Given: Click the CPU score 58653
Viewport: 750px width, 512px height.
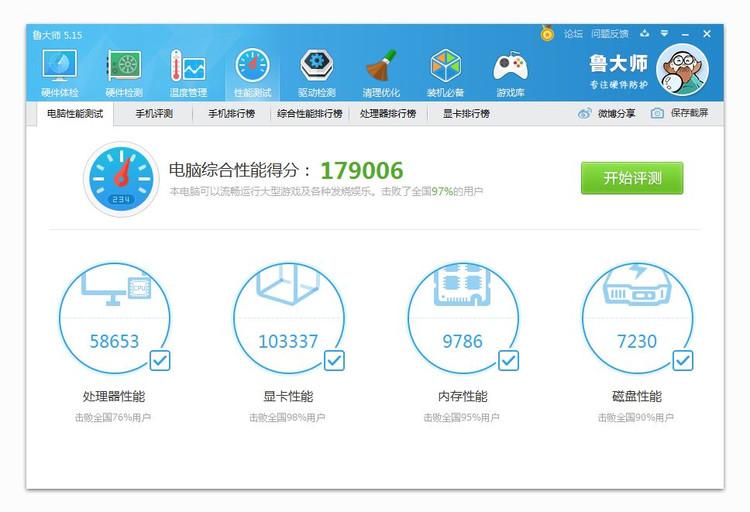Looking at the screenshot, I should pos(114,341).
